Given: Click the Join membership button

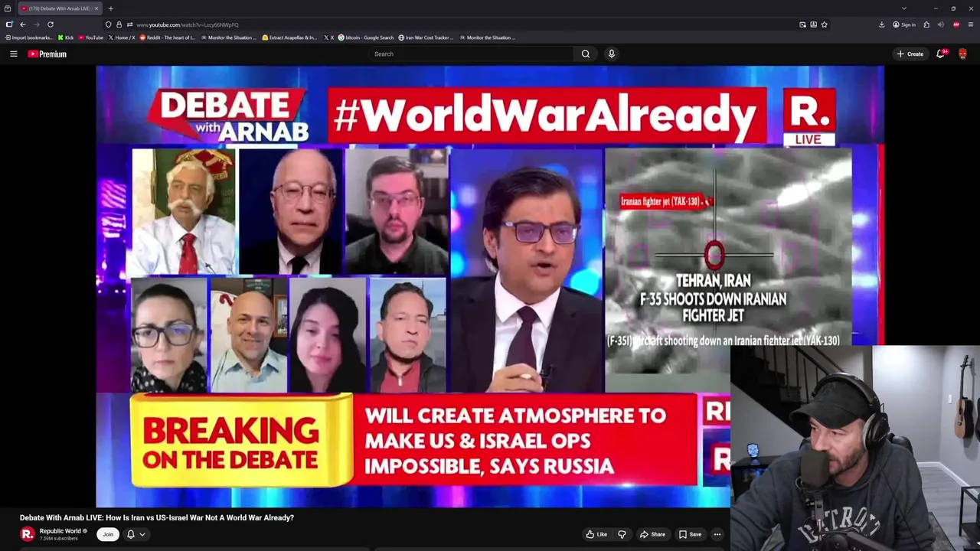Looking at the screenshot, I should tap(108, 534).
